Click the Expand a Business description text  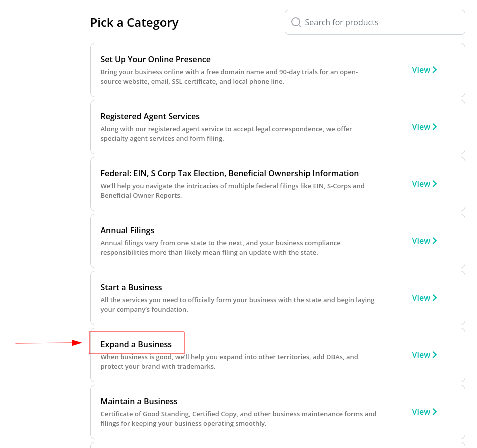(x=229, y=362)
